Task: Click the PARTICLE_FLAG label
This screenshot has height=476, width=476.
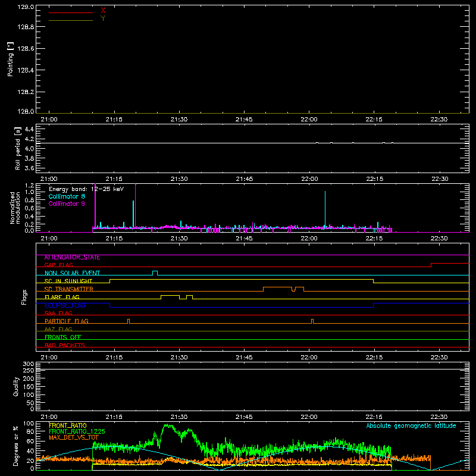Action: (x=67, y=321)
